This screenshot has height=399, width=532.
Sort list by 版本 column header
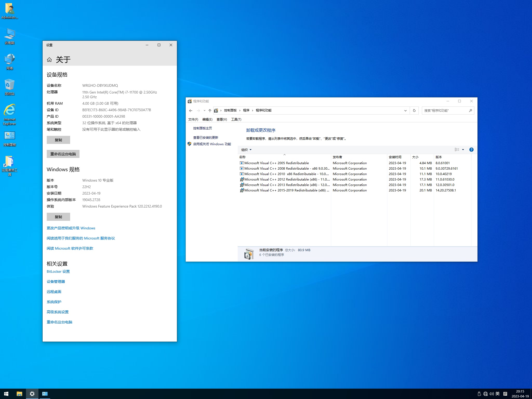point(452,157)
